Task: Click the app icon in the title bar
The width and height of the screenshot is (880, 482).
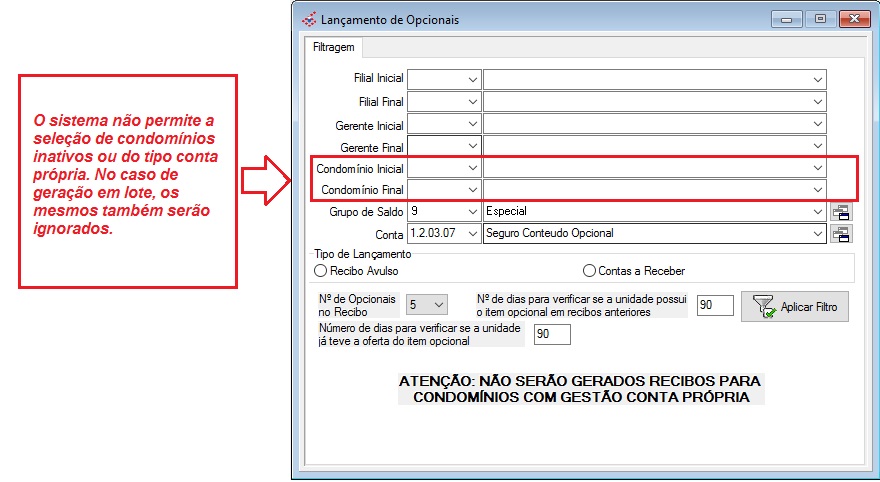Action: pyautogui.click(x=307, y=19)
